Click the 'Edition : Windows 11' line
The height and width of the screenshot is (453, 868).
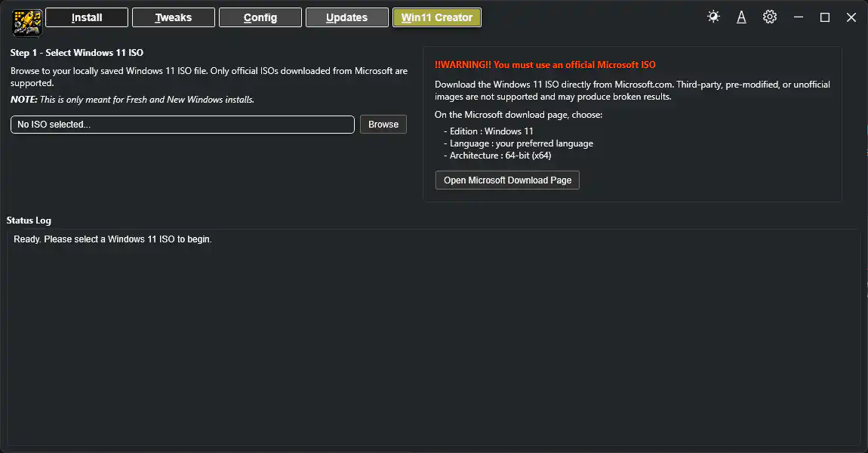488,131
